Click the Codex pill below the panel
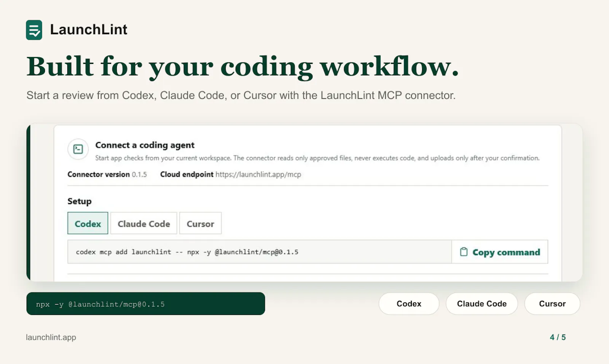Image resolution: width=609 pixels, height=364 pixels. pos(409,304)
